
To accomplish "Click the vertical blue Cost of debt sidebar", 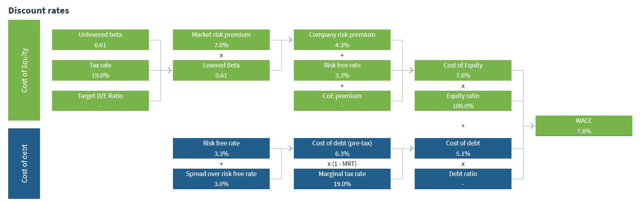I will (x=24, y=163).
